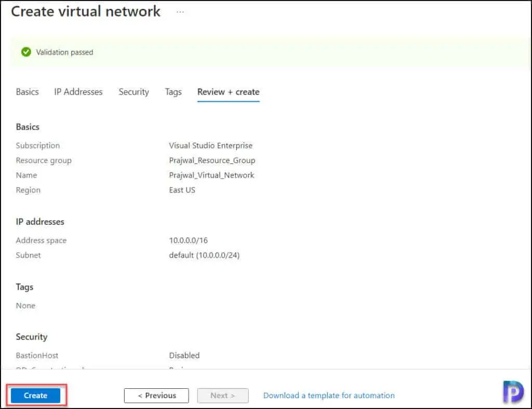Screen dimensions: 532x409
Task: Select the Visual Studio Enterprise subscription value
Action: (211, 146)
